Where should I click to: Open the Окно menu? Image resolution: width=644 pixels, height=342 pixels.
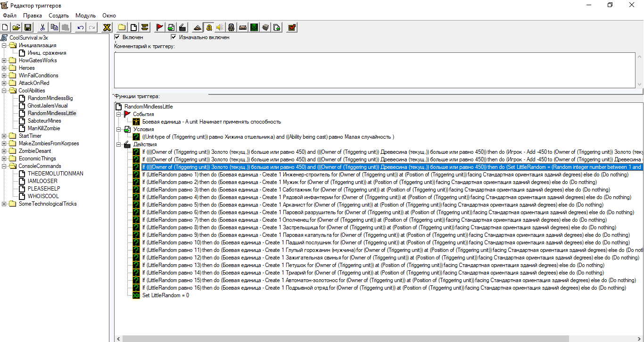pos(109,16)
